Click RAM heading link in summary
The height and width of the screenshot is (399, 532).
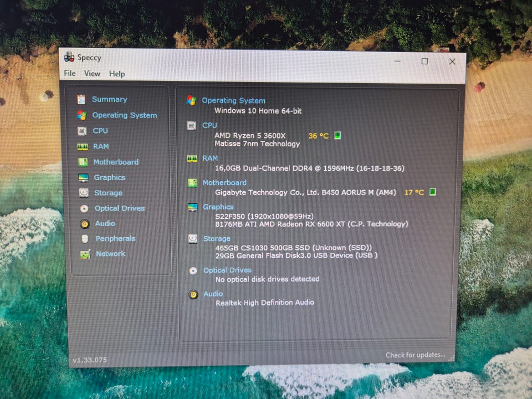[210, 158]
